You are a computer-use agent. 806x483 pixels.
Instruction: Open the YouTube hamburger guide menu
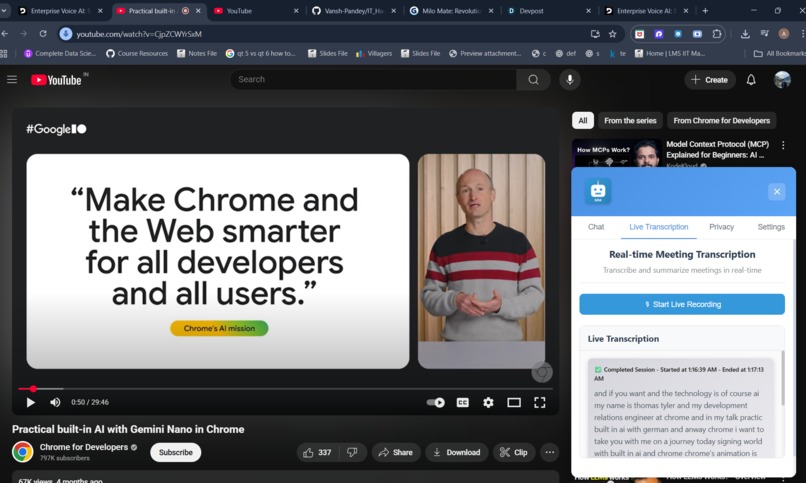[x=12, y=79]
